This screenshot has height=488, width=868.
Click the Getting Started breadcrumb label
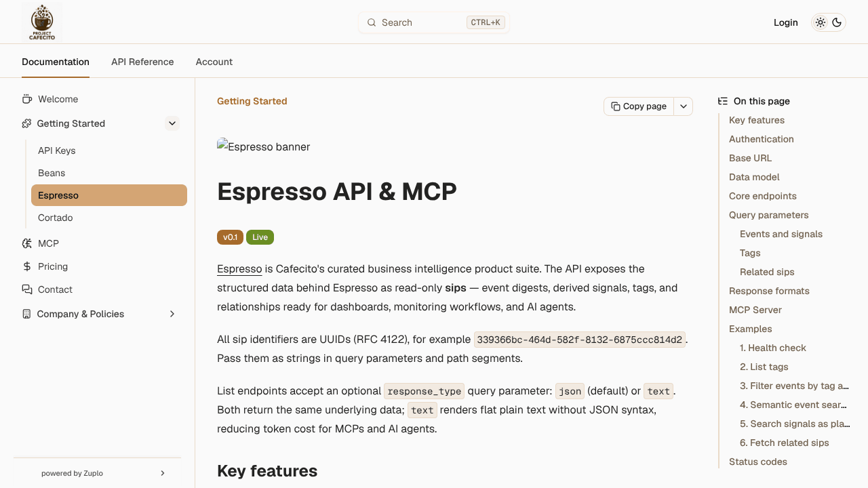[x=252, y=101]
